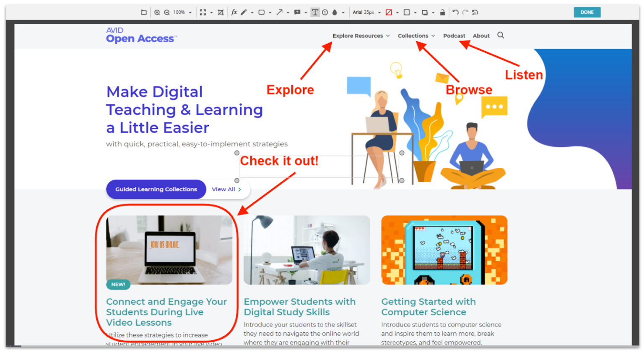Screen dimensions: 644x353
Task: Click the undo all icon
Action: click(x=475, y=13)
